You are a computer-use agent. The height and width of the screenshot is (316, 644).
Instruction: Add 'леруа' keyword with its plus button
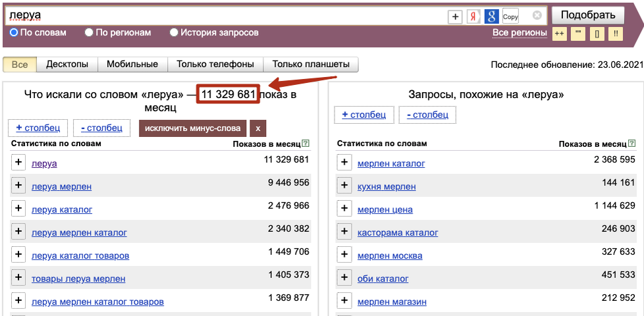click(18, 163)
